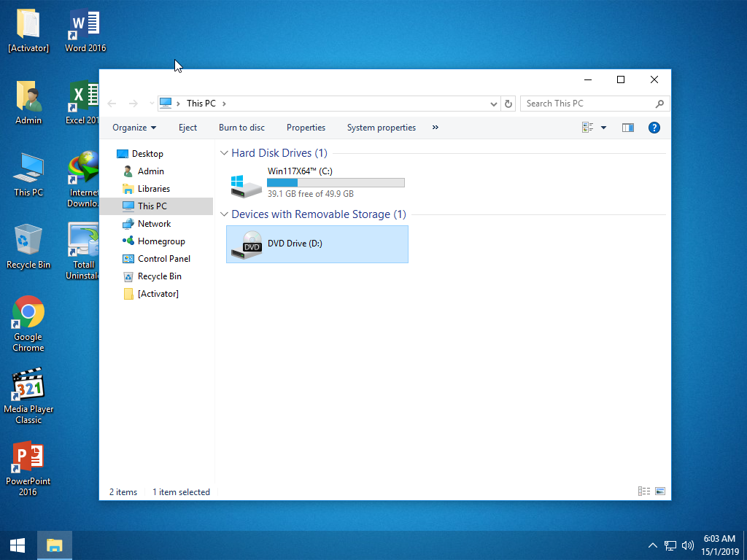Refresh the current folder view
Image resolution: width=747 pixels, height=560 pixels.
click(508, 103)
